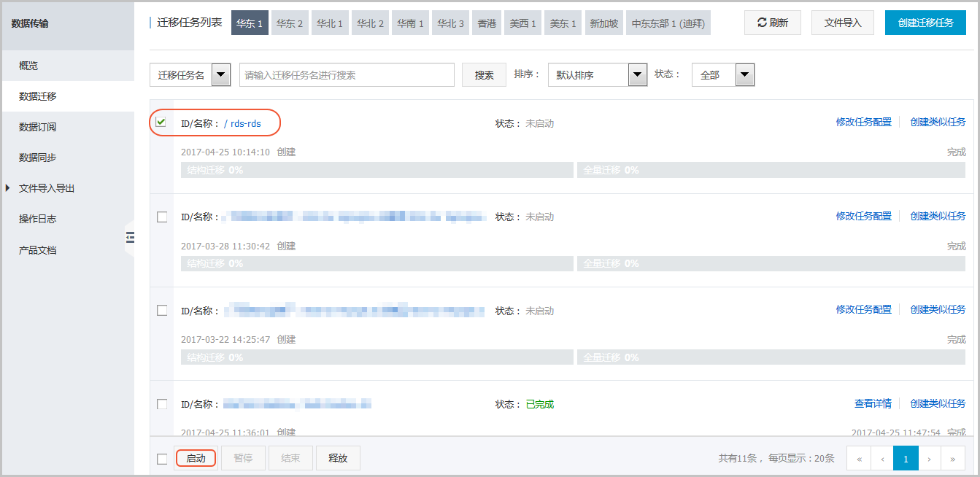This screenshot has height=477, width=980.
Task: Switch to the 新加坡 region tab
Action: (603, 23)
